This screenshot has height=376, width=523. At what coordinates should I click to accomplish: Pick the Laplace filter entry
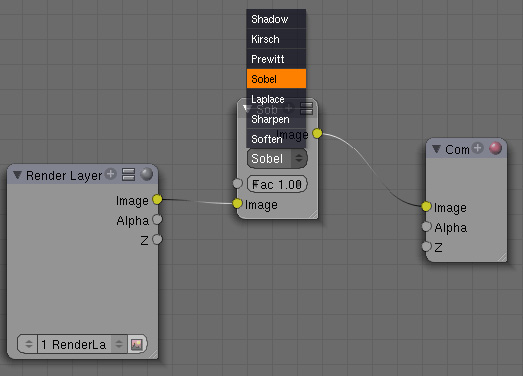click(276, 99)
